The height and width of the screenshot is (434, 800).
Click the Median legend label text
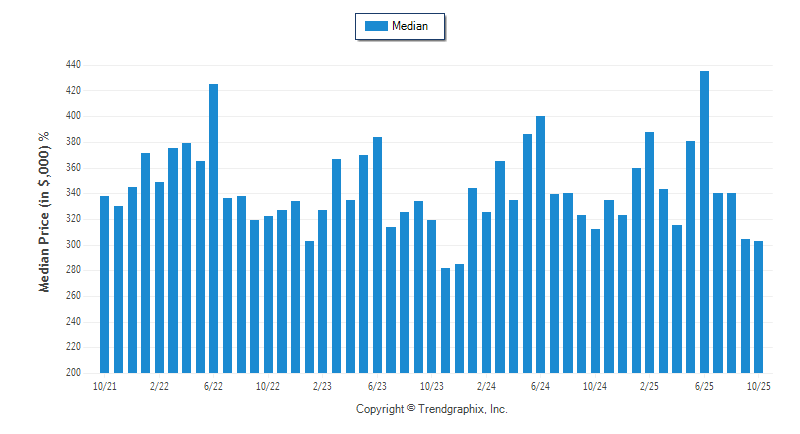coord(410,27)
